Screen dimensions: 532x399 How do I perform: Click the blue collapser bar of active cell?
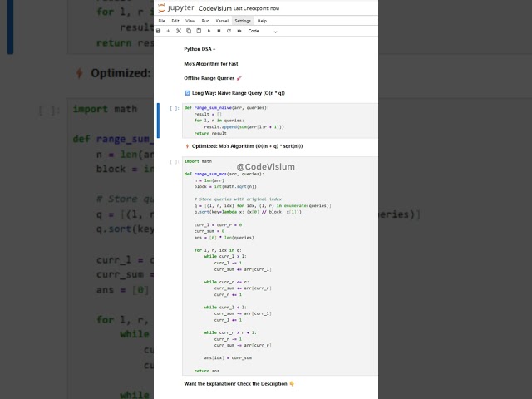[x=158, y=121]
